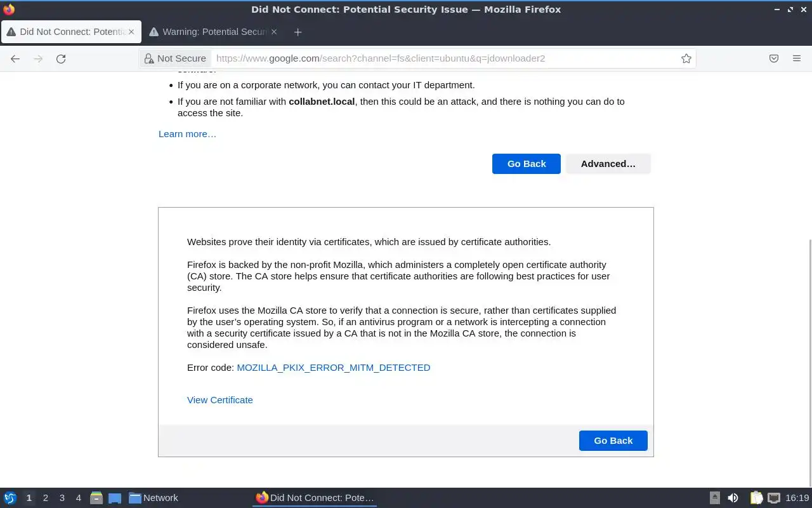Open the removable media tray icon
This screenshot has width=812, height=508.
(715, 498)
